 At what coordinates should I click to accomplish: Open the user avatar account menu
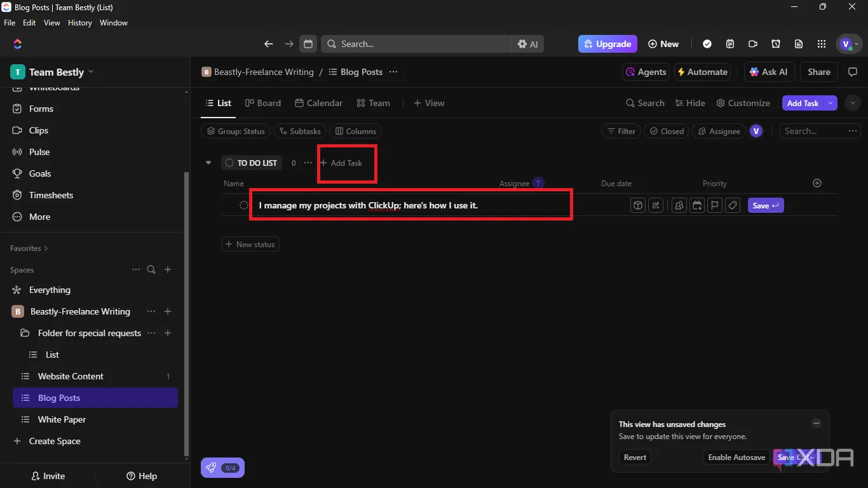pyautogui.click(x=850, y=44)
